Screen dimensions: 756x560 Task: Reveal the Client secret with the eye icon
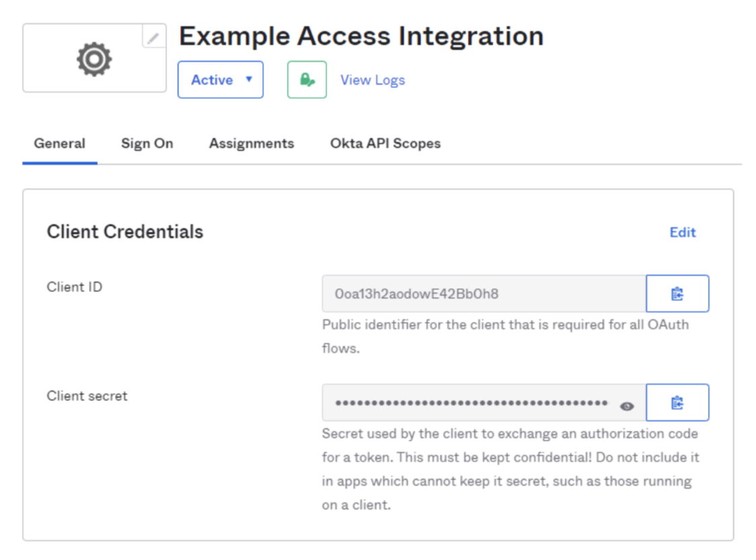(627, 406)
